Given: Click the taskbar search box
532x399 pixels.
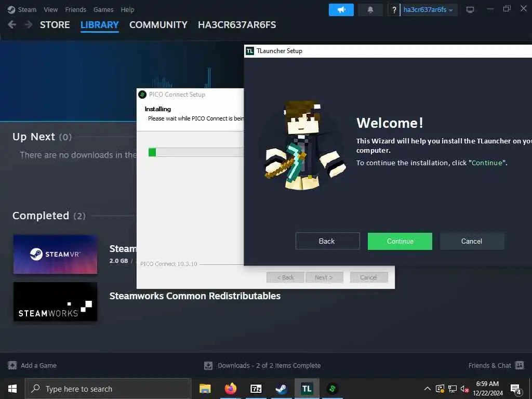Looking at the screenshot, I should click(x=108, y=389).
